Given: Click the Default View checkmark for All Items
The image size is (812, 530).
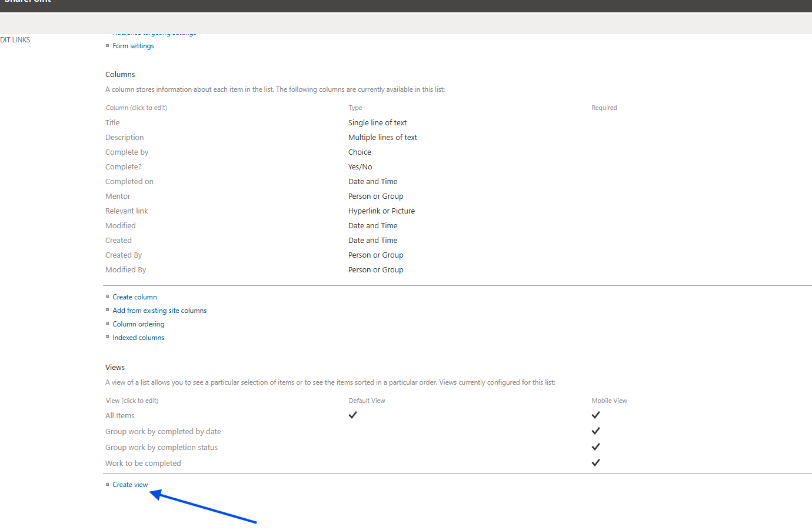Looking at the screenshot, I should click(x=353, y=415).
